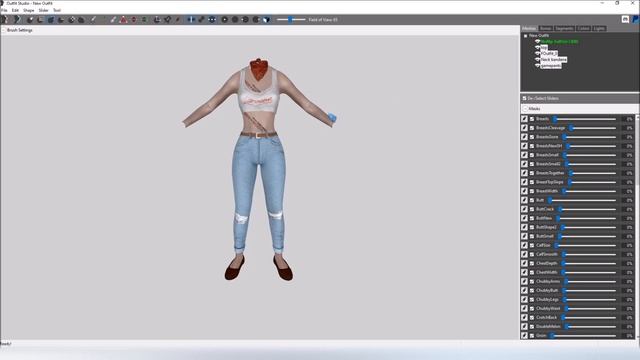Click the Breasts percentage value field
The image size is (640, 360).
pos(628,119)
